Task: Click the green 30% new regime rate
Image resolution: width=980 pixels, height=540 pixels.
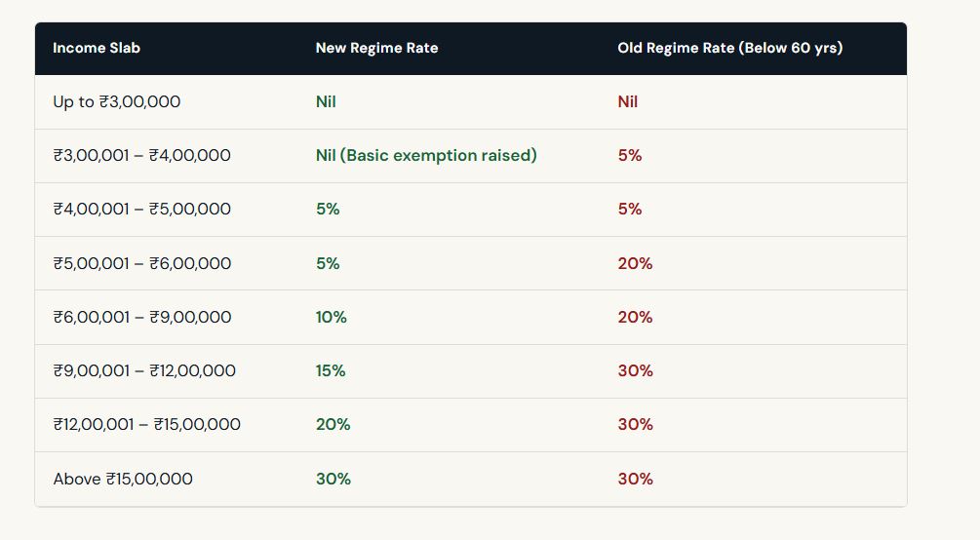Action: (333, 479)
